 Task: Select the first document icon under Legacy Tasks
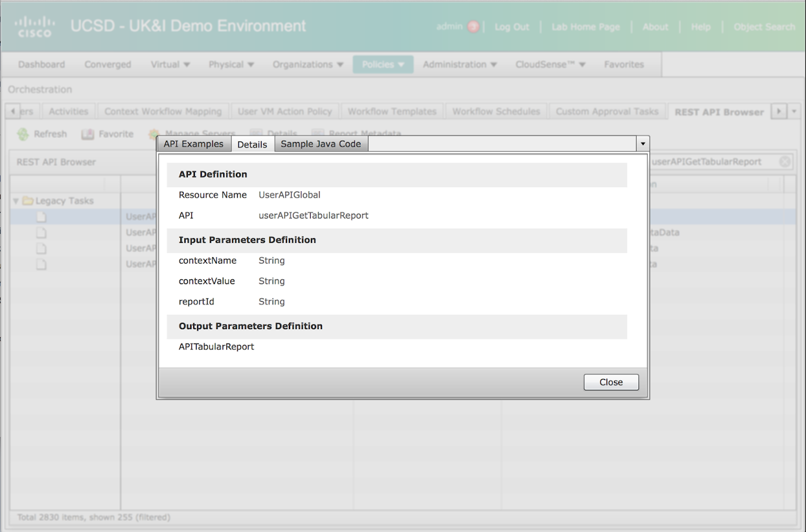[x=41, y=217]
